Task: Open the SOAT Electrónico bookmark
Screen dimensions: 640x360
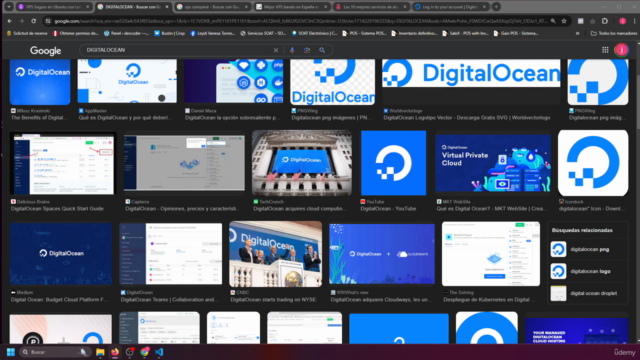Action: click(x=314, y=33)
